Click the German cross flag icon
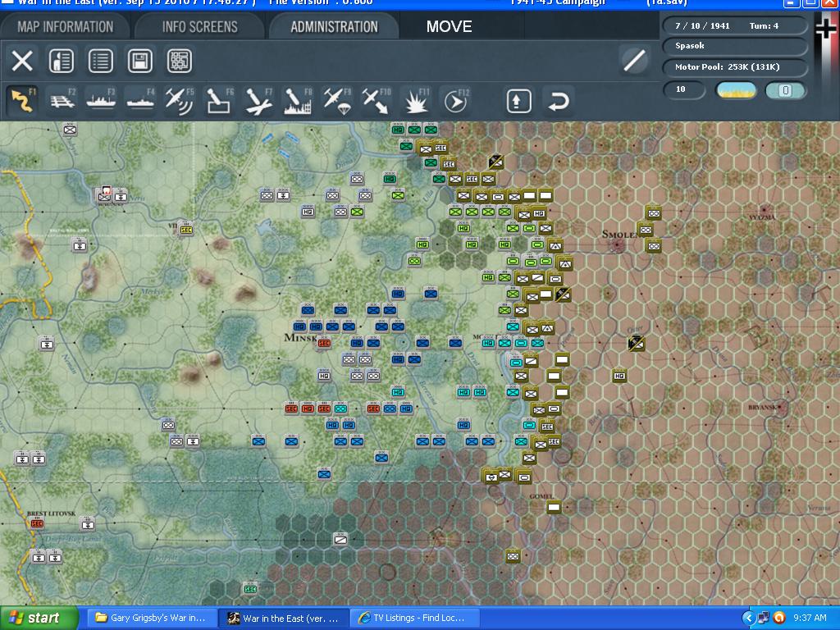 click(827, 30)
